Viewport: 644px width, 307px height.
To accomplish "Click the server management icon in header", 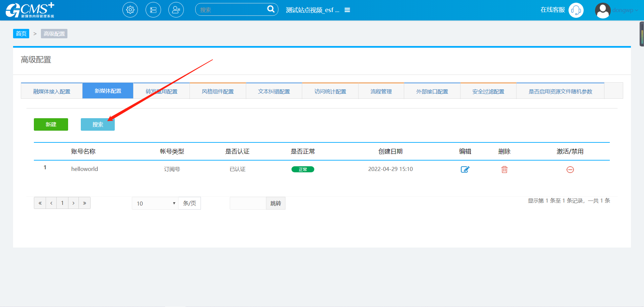I will [x=153, y=10].
